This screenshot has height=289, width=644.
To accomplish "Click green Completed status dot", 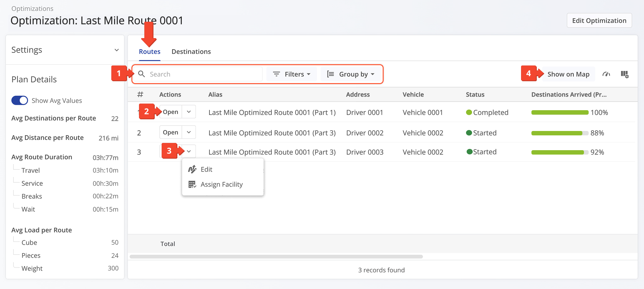I will pos(469,112).
